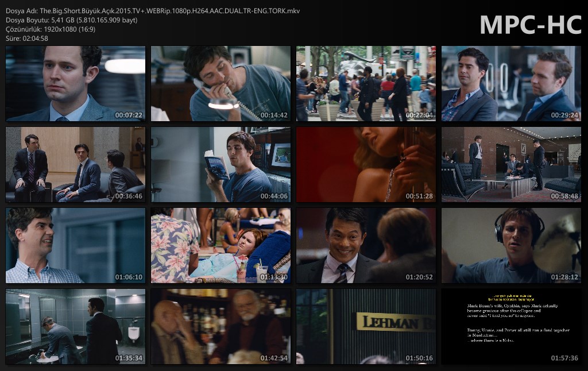Click the thumbnail stamped 01:06:10
The height and width of the screenshot is (371, 588).
coord(75,246)
